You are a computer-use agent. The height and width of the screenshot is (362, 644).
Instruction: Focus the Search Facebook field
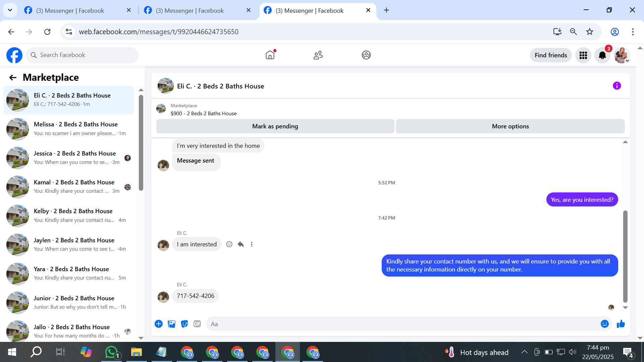point(82,55)
